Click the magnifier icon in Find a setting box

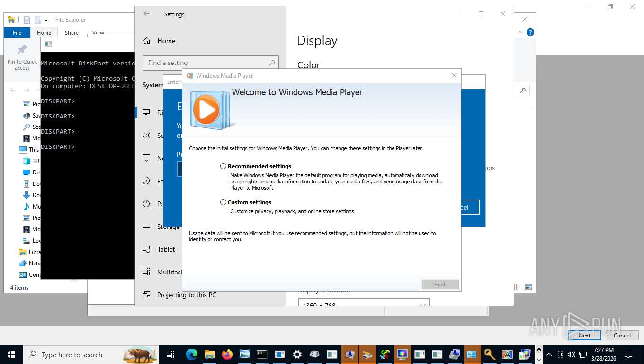coord(272,63)
